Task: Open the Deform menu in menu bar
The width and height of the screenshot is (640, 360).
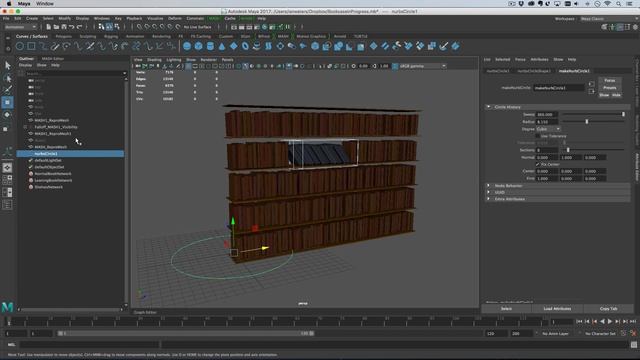Action: click(x=175, y=19)
